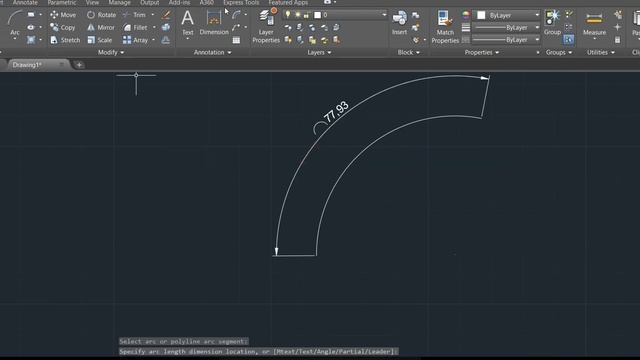The image size is (640, 360).
Task: Toggle group selection on/off button
Action: pos(569,40)
